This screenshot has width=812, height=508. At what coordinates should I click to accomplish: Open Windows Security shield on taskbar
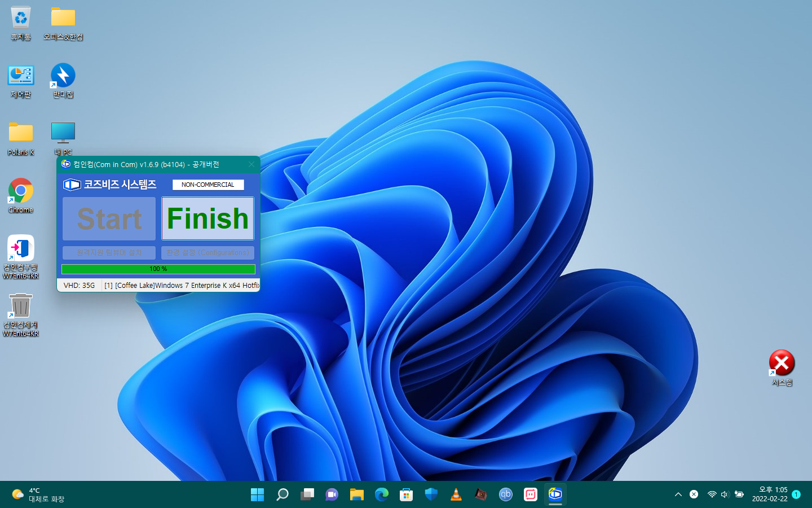point(431,494)
